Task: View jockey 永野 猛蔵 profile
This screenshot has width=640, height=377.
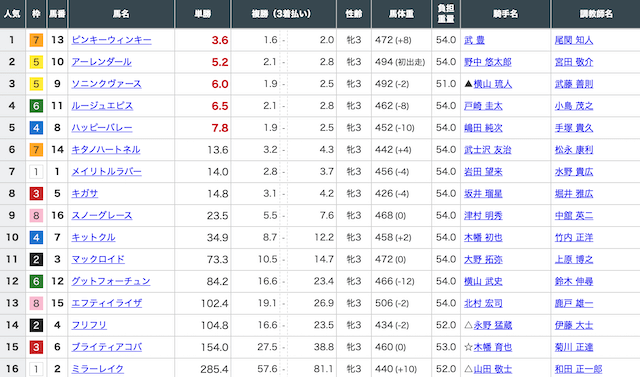Action: [493, 325]
